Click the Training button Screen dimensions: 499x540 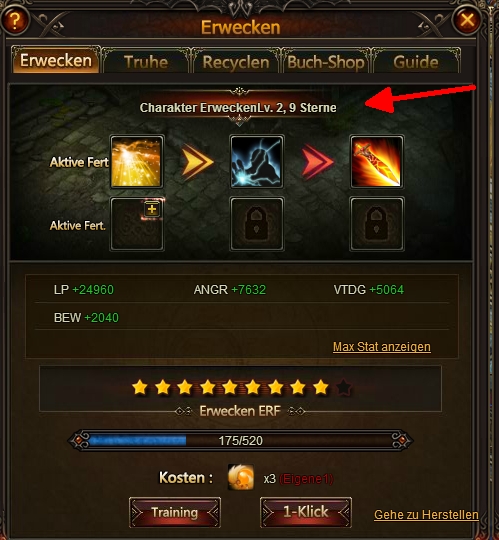[175, 512]
